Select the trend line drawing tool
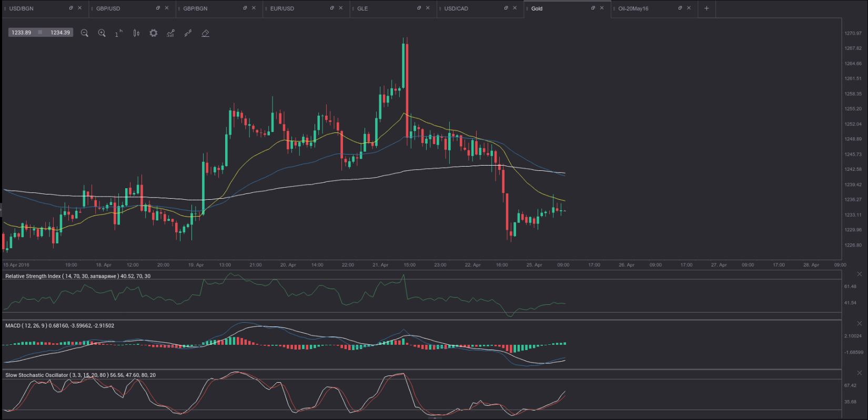This screenshot has width=868, height=420. tap(188, 33)
